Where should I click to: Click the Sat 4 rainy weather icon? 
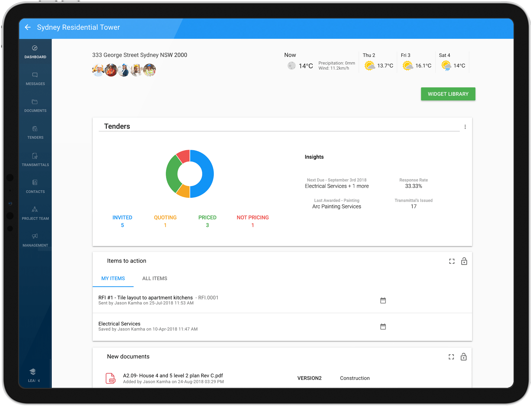pyautogui.click(x=446, y=66)
